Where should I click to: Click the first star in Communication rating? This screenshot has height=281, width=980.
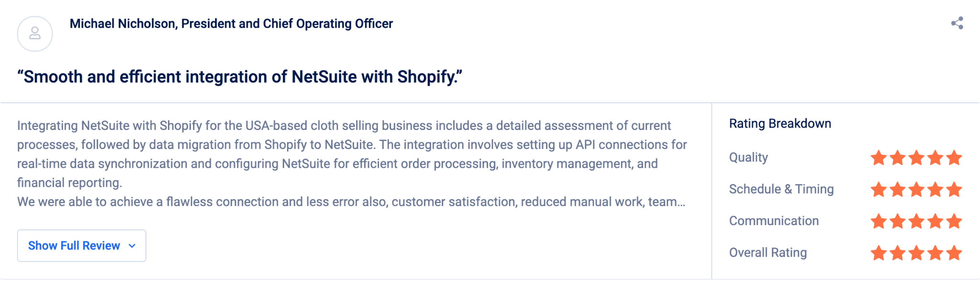click(879, 221)
